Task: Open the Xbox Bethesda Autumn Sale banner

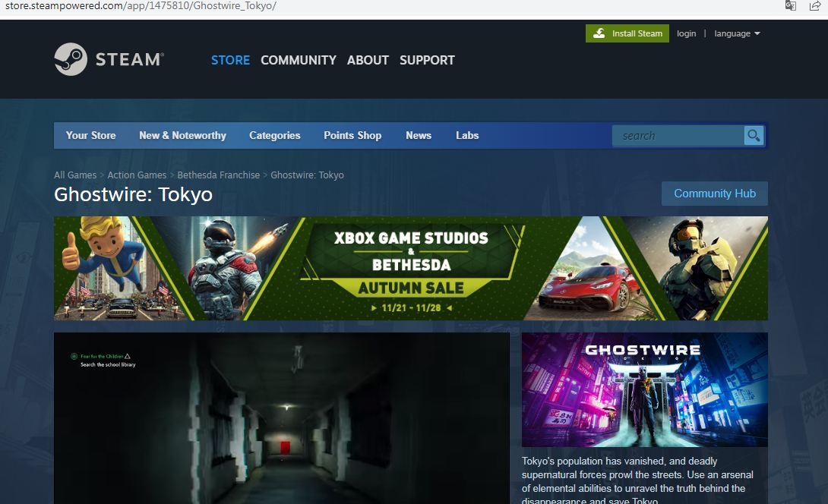Action: pyautogui.click(x=411, y=268)
